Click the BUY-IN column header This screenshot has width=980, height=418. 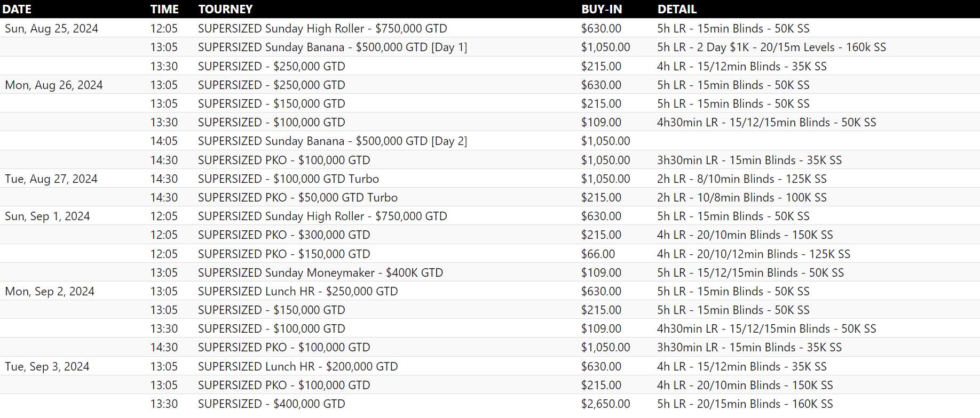click(x=602, y=9)
